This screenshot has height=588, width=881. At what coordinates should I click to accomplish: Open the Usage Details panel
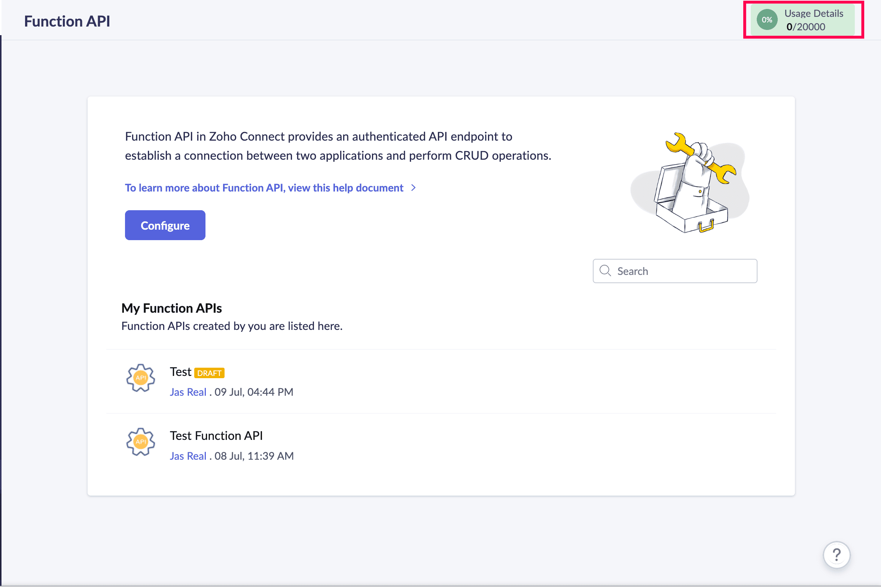[803, 20]
